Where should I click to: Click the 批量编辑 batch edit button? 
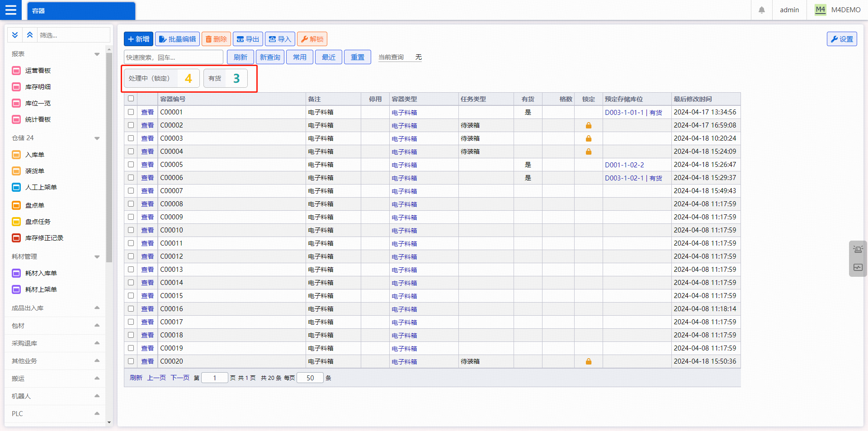[x=177, y=39]
